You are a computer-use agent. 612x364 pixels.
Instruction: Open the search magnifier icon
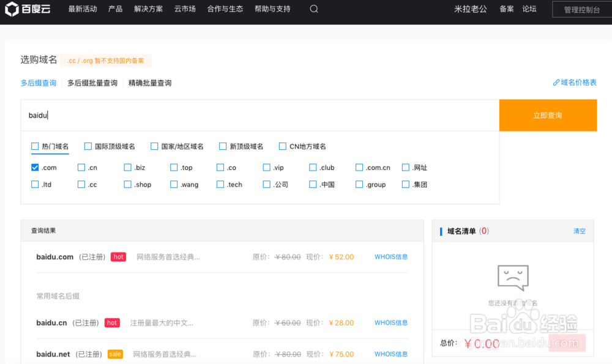[313, 9]
